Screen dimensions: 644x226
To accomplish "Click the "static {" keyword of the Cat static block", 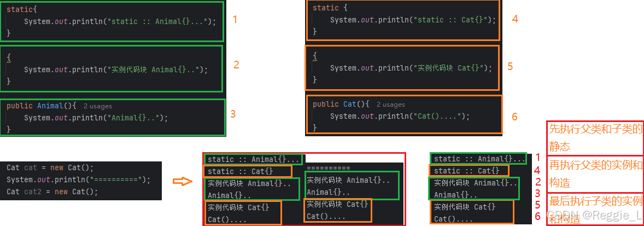I will (331, 8).
